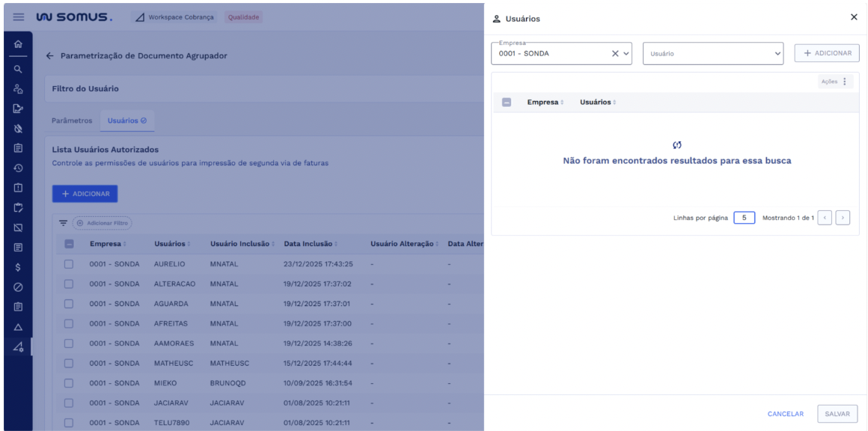The height and width of the screenshot is (431, 868).
Task: Click the Linhas por página input
Action: (x=744, y=218)
